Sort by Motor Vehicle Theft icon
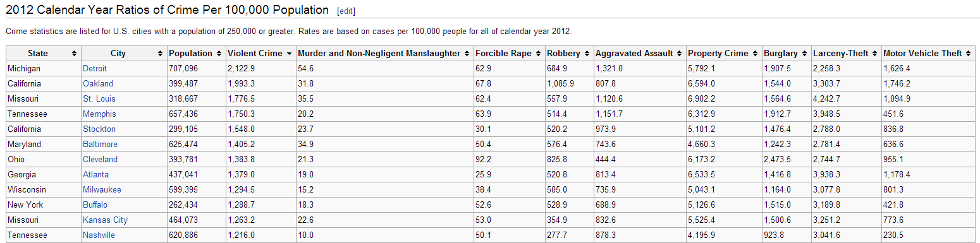The image size is (980, 243). click(969, 54)
